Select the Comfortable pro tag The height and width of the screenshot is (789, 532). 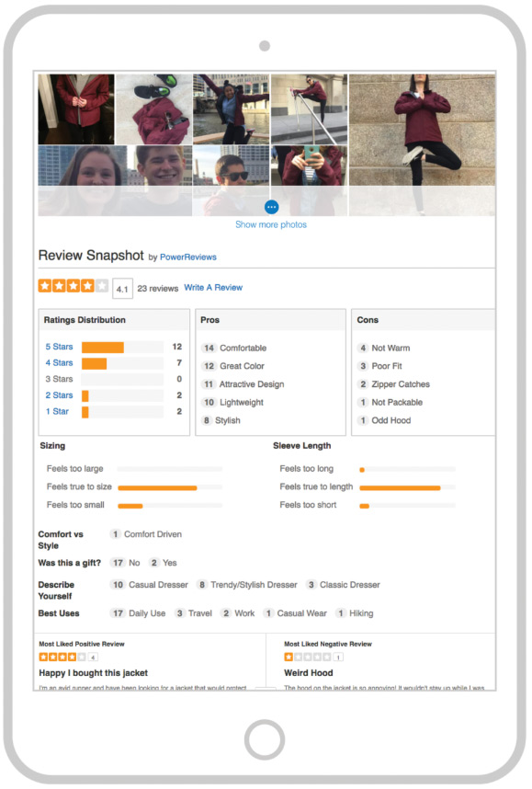click(x=233, y=348)
